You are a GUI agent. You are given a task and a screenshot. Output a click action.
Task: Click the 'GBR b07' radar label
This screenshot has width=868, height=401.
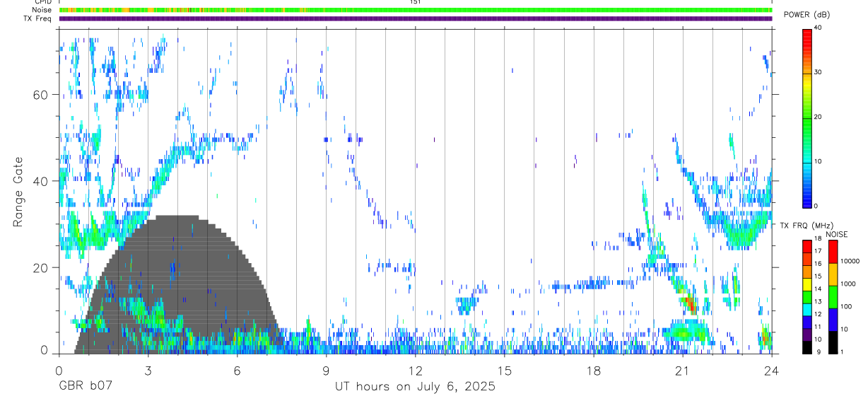click(85, 387)
